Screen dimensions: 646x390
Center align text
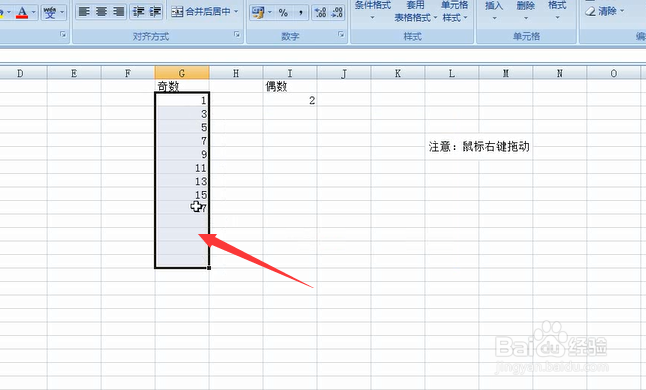coord(101,12)
